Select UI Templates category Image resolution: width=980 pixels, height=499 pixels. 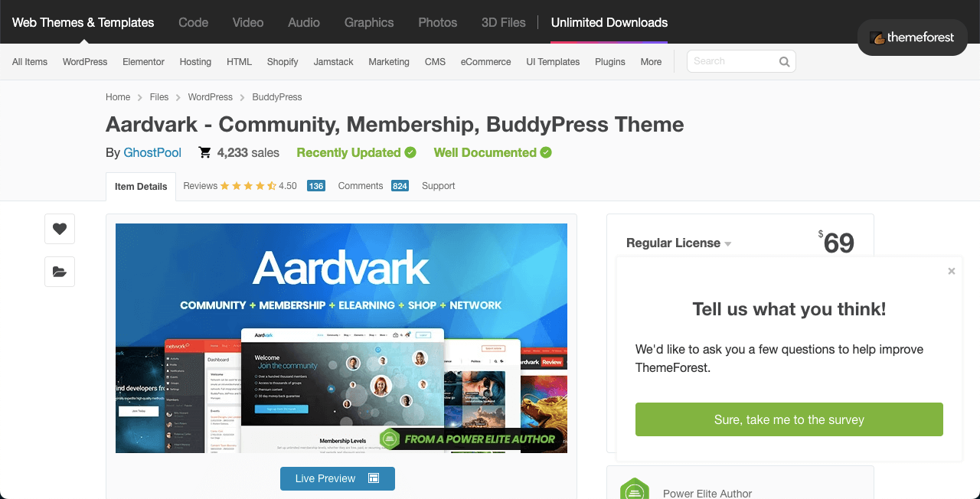coord(553,62)
